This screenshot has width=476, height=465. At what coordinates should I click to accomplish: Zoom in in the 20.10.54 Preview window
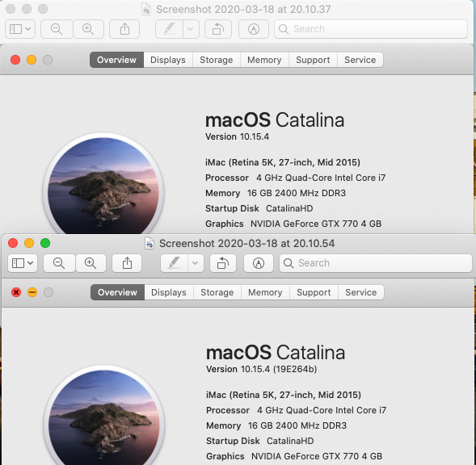(x=91, y=263)
